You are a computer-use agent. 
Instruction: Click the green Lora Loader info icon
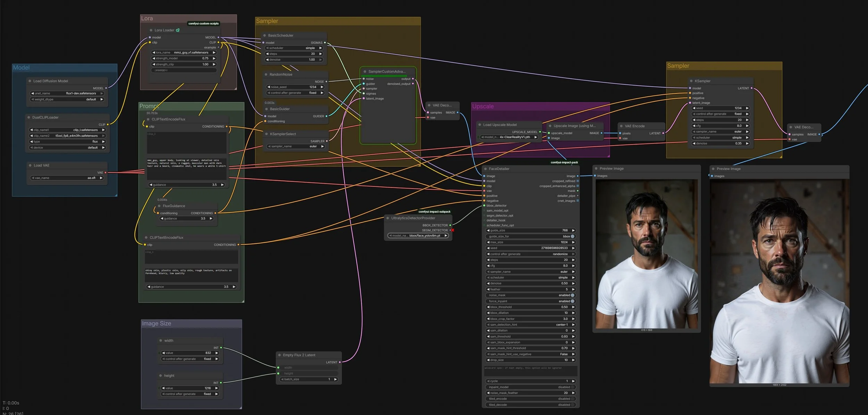(x=178, y=30)
